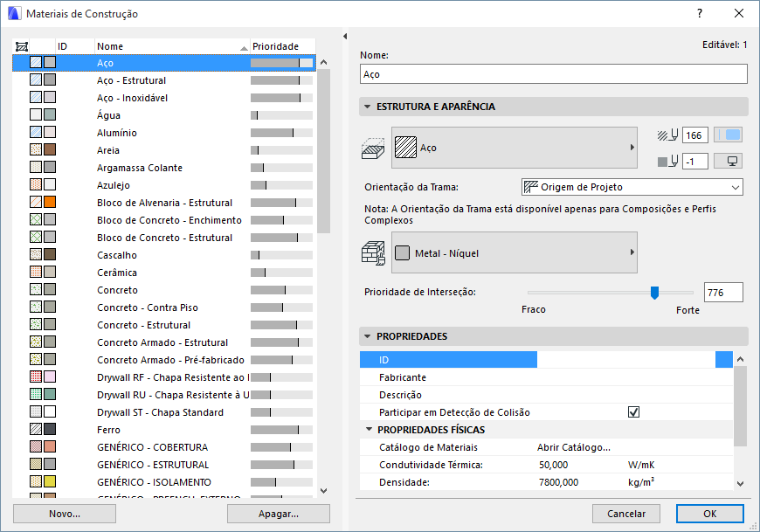Click the Aço app icon in title bar
The height and width of the screenshot is (532, 760).
click(x=15, y=14)
